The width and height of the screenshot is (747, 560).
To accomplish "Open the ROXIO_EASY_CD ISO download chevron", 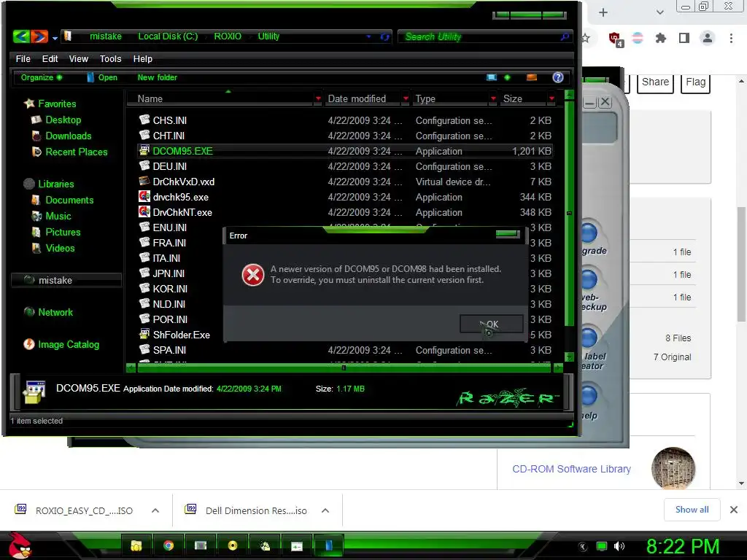I will pos(155,510).
